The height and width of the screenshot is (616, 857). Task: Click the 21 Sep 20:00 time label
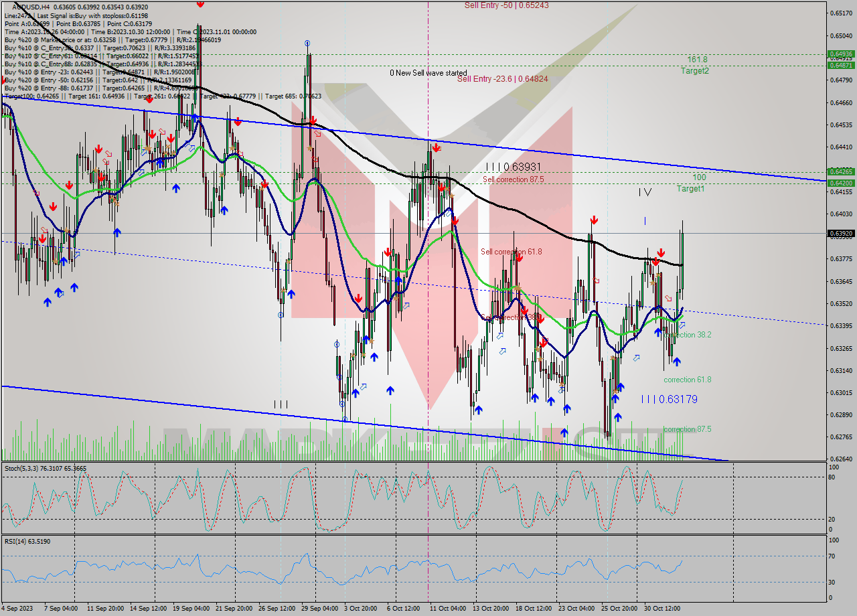[234, 609]
